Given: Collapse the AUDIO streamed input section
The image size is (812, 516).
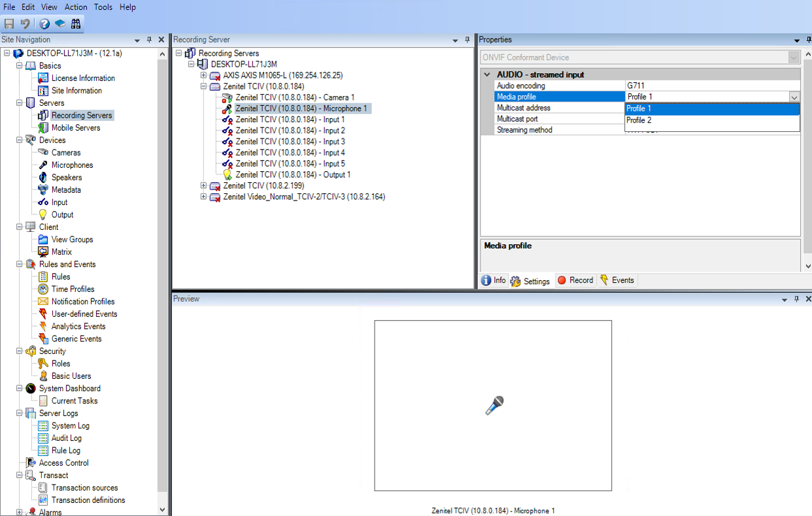Looking at the screenshot, I should click(487, 74).
